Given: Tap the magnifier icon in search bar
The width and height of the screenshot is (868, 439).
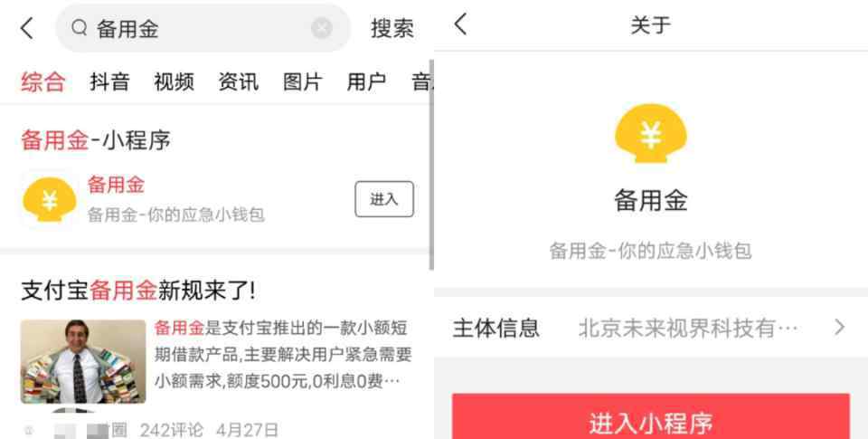Looking at the screenshot, I should (80, 27).
